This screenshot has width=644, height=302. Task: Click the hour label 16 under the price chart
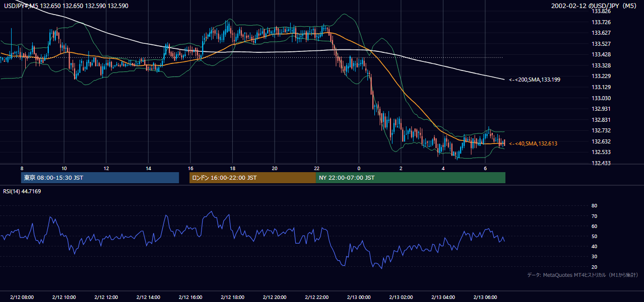pyautogui.click(x=190, y=168)
